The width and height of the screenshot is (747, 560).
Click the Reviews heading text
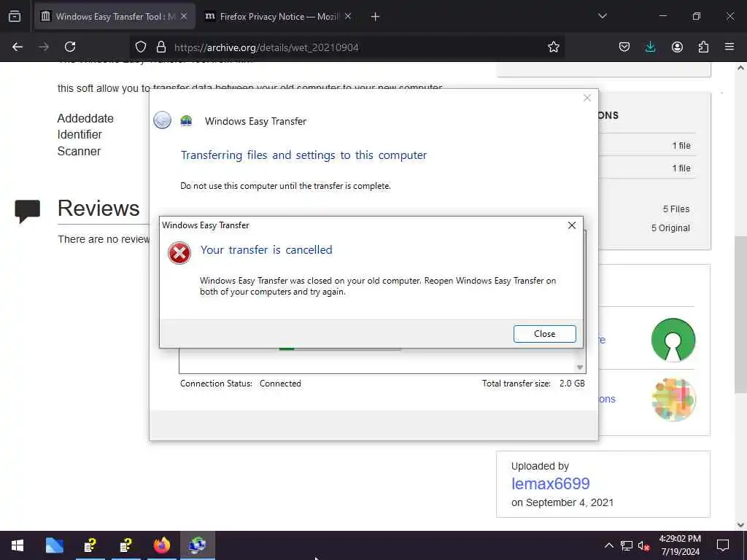tap(98, 208)
